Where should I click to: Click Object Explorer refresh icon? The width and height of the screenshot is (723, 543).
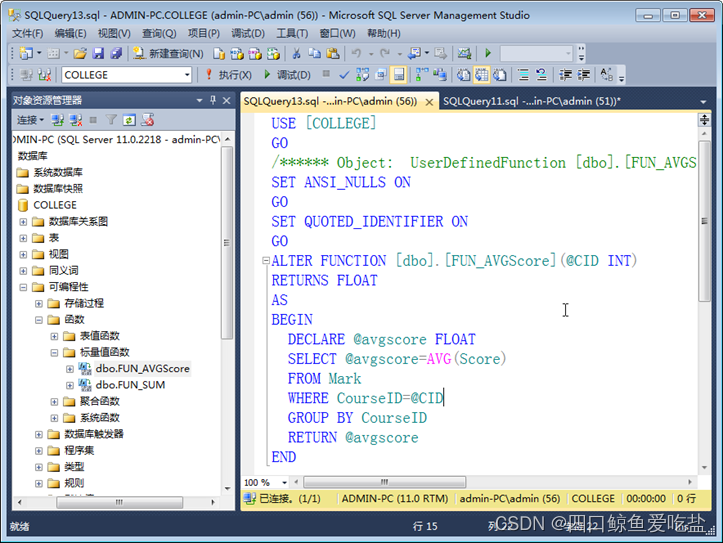pyautogui.click(x=129, y=120)
